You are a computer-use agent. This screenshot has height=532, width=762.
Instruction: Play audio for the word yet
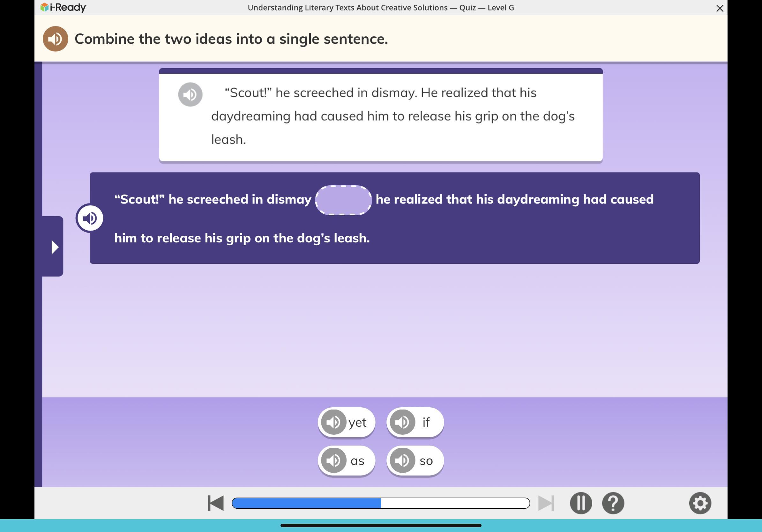[x=333, y=422]
